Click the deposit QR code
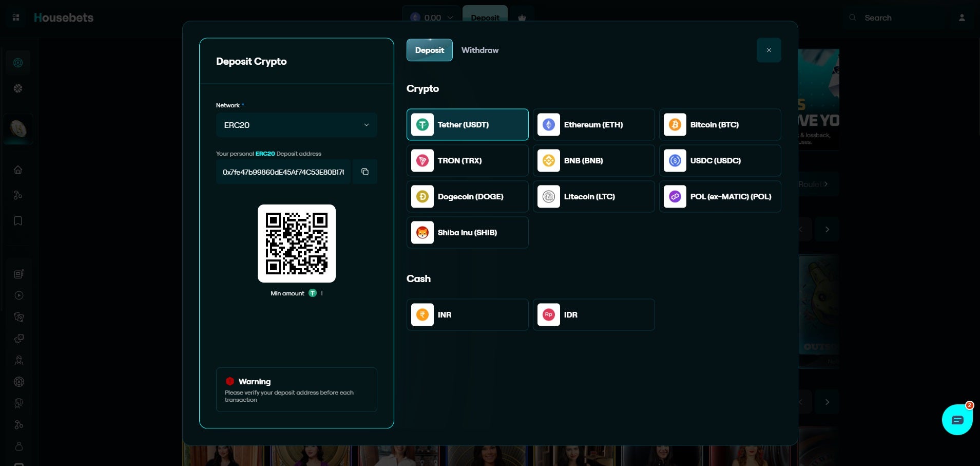The image size is (980, 466). point(296,244)
